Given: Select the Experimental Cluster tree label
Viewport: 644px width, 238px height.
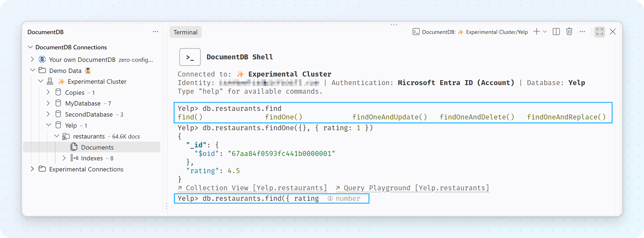Looking at the screenshot, I should (97, 81).
